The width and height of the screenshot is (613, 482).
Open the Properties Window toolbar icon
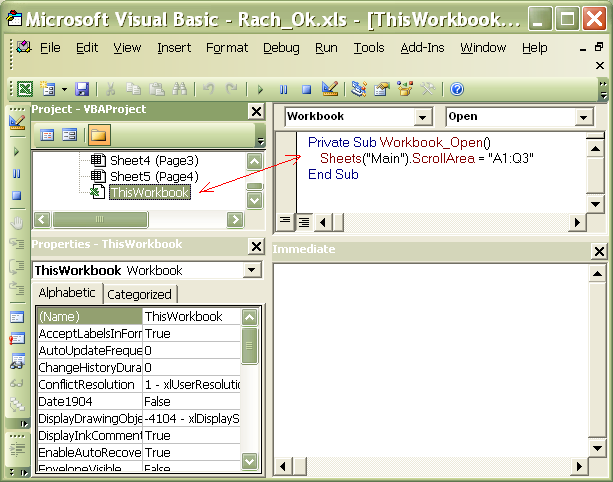coord(381,89)
